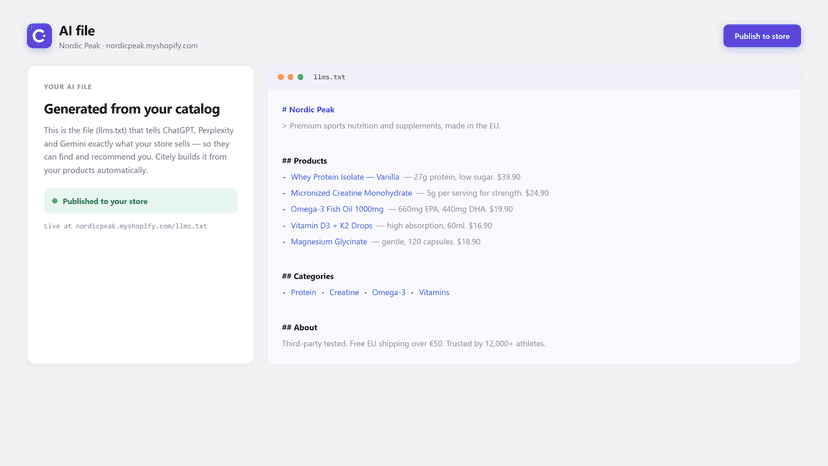Screen dimensions: 828x466
Task: Click Nordic Peak · nordicpeak.myshopify.com subtitle
Action: tap(128, 45)
